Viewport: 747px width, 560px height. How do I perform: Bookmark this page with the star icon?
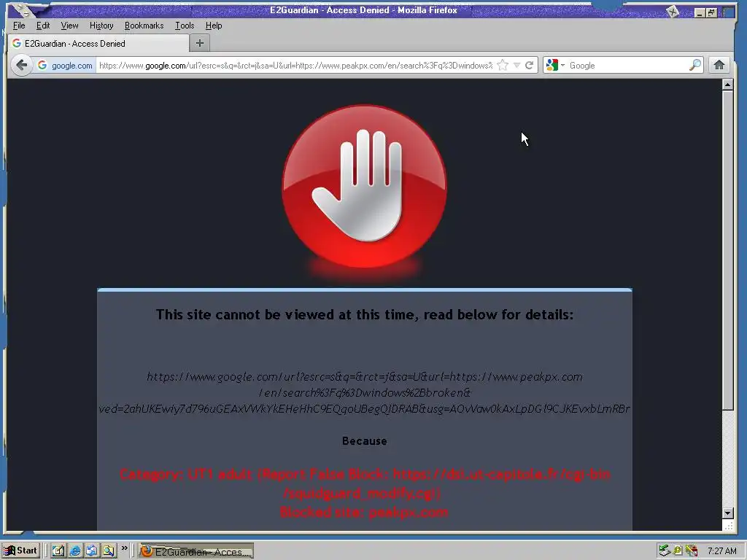click(x=503, y=65)
